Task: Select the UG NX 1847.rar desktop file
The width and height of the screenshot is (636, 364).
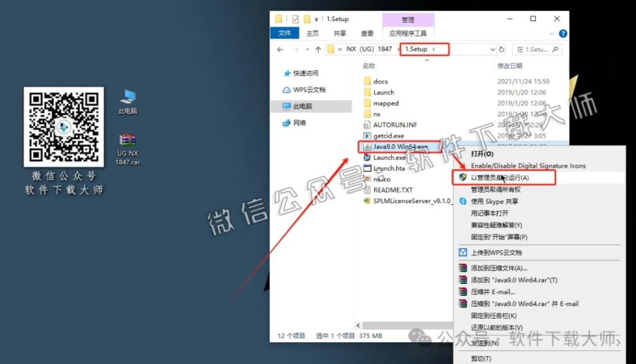Action: 127,149
